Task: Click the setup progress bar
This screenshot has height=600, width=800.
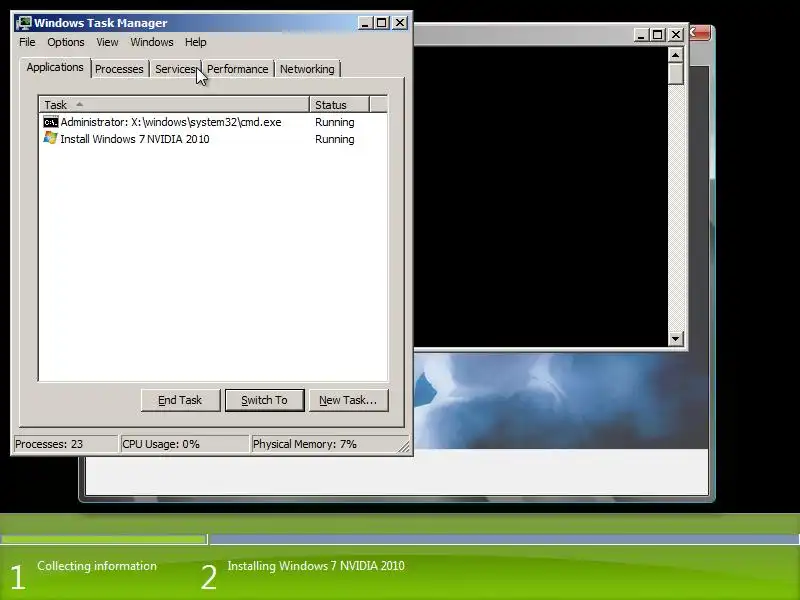Action: [400, 539]
